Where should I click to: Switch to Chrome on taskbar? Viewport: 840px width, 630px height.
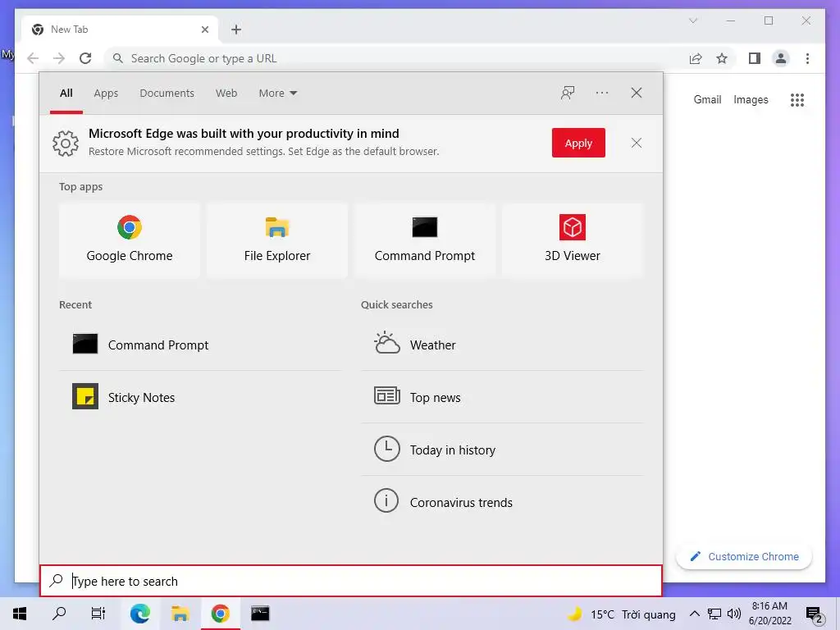[x=220, y=614]
